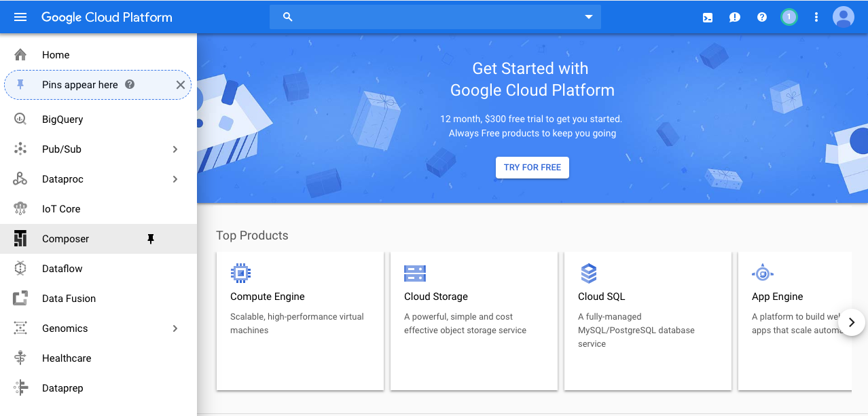Open Healthcare from the sidebar
This screenshot has height=416, width=868.
pyautogui.click(x=98, y=358)
